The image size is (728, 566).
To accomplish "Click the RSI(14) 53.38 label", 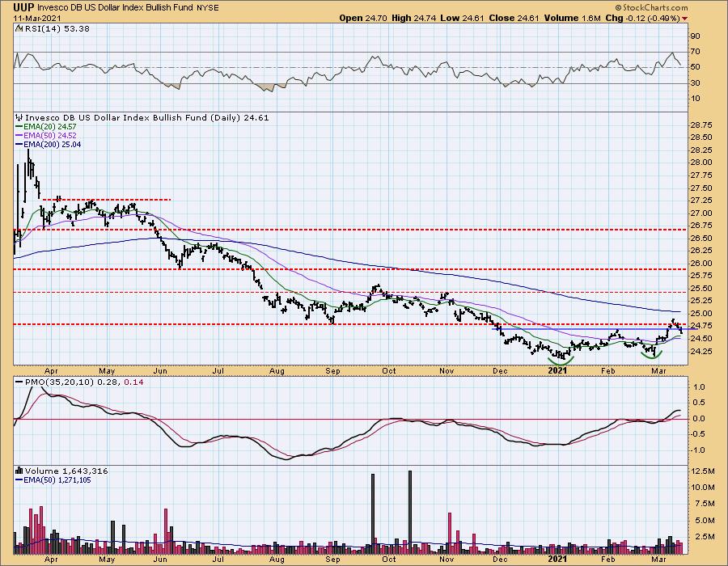I will click(x=57, y=28).
